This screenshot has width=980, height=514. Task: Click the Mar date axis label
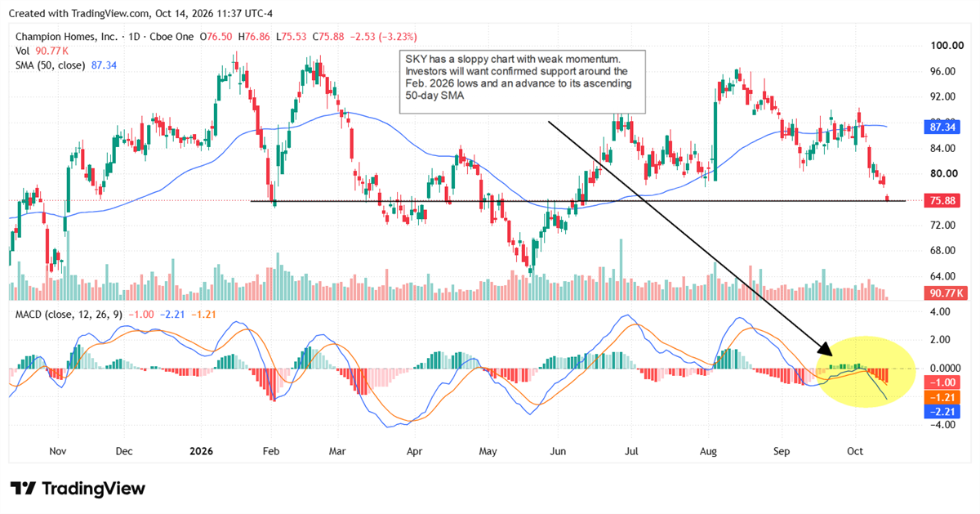coord(339,451)
